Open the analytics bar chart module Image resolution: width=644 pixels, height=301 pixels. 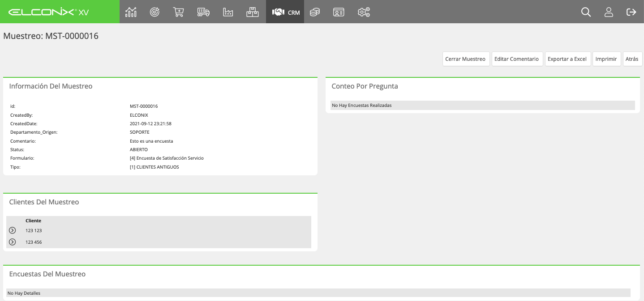point(131,12)
